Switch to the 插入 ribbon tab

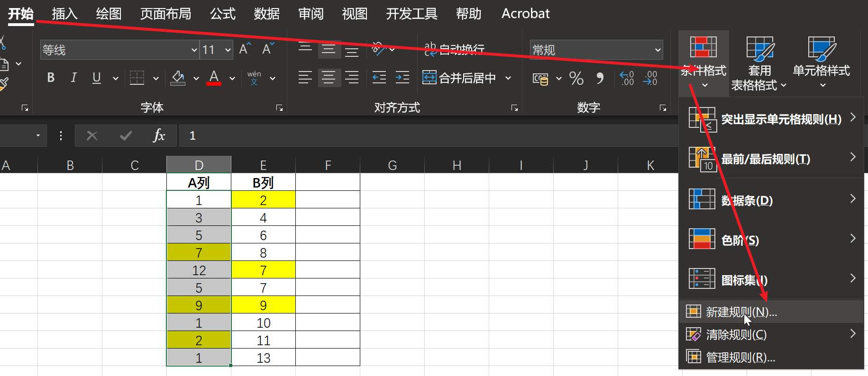coord(64,14)
